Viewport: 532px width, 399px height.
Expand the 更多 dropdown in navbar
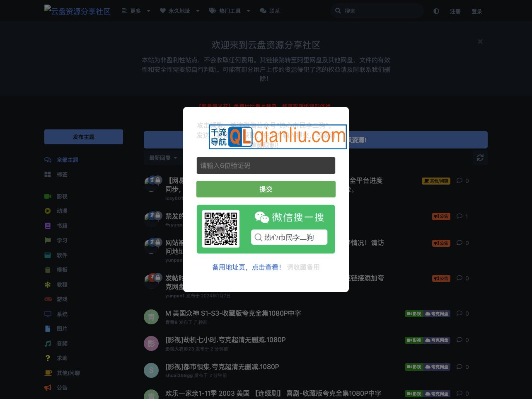[135, 11]
